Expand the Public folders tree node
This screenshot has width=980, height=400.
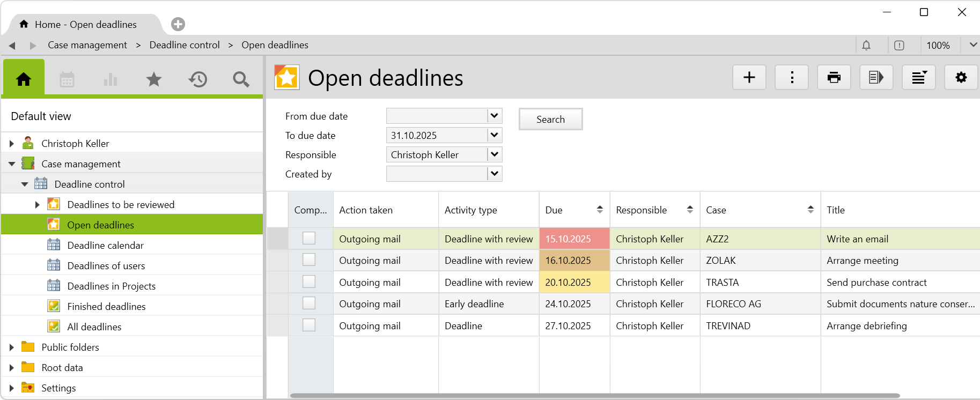(11, 347)
